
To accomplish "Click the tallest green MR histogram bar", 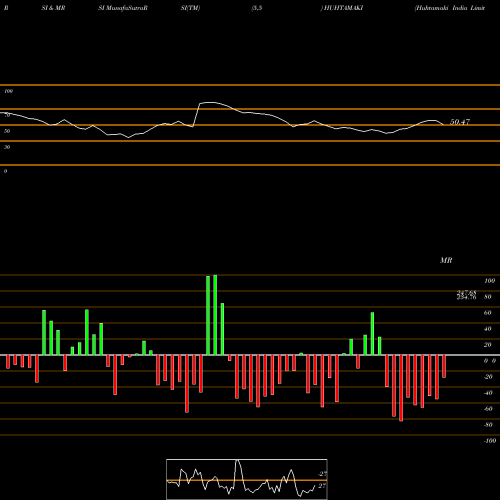I will pyautogui.click(x=215, y=315).
